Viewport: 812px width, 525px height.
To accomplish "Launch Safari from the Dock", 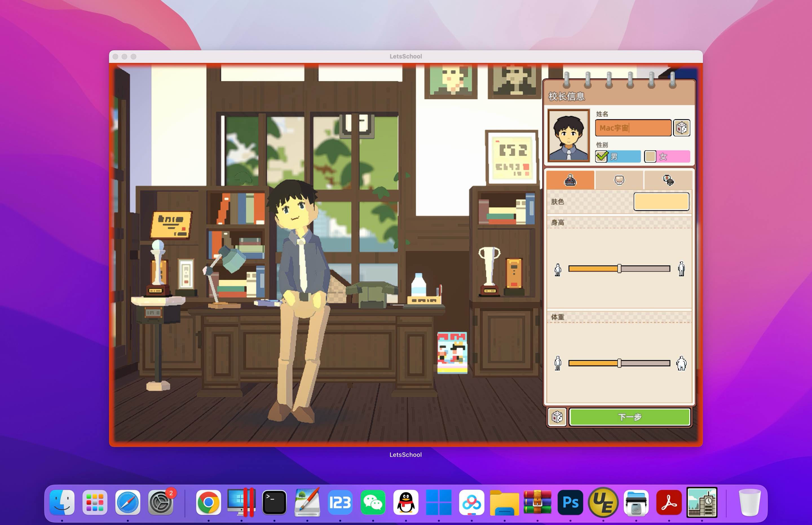I will 128,502.
